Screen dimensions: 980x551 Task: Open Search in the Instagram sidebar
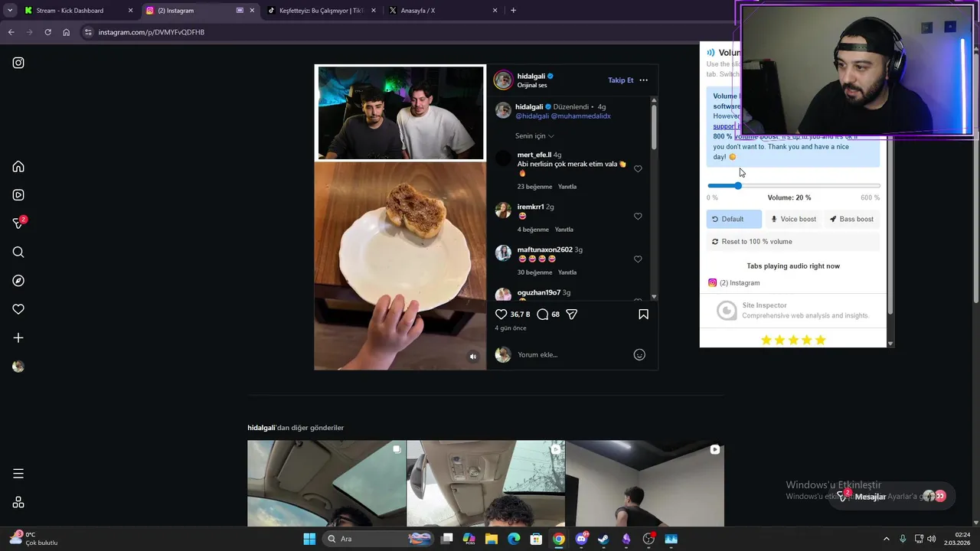point(18,252)
